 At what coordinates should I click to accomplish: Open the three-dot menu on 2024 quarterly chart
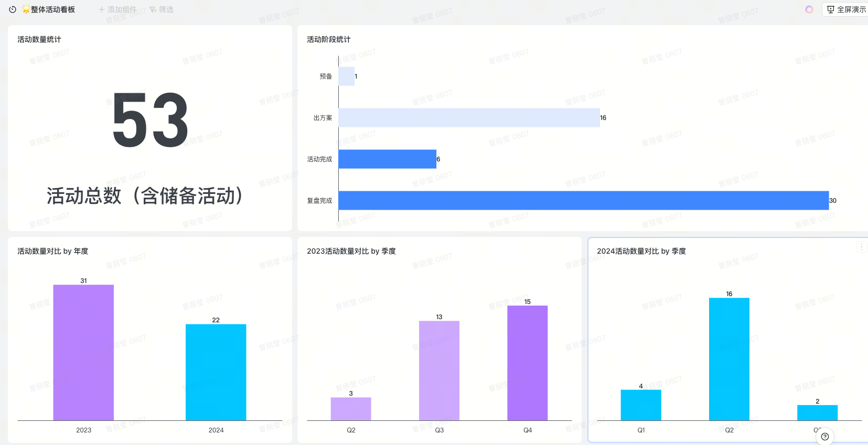point(861,247)
